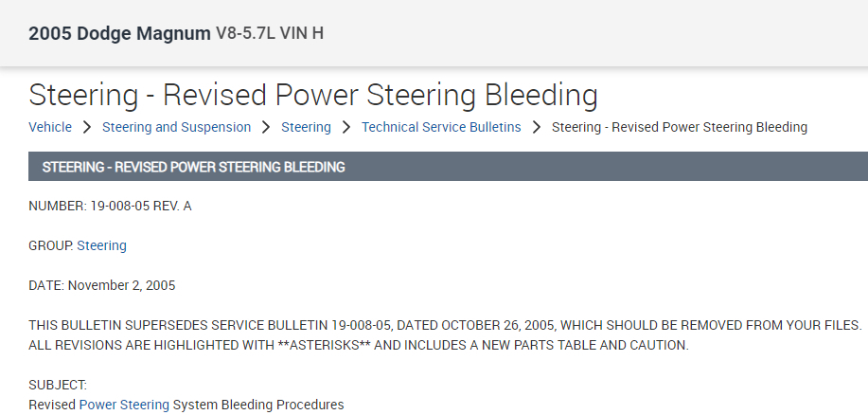Click the THIS BULLETIN SUPERSEDES sentence
Screen dimensions: 868x415
[x=445, y=325]
